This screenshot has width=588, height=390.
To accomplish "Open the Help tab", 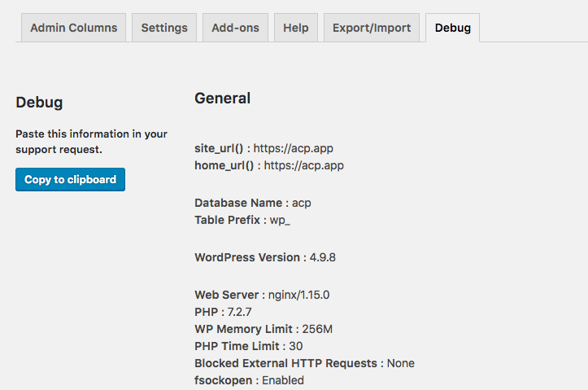I will click(296, 28).
